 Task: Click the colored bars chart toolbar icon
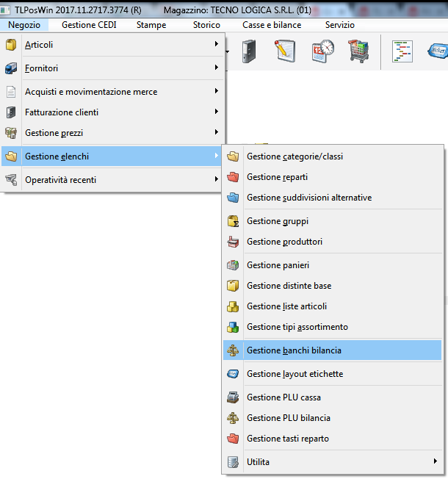pos(404,51)
